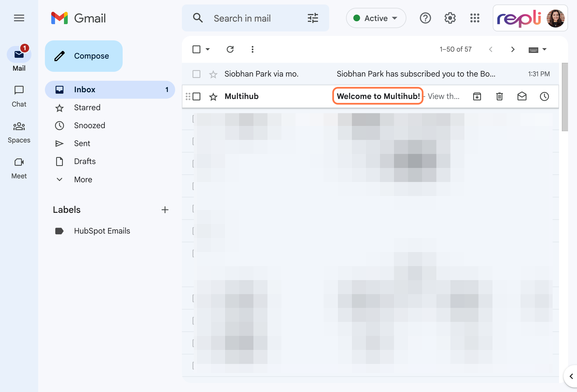Go to older messages page arrow

pos(513,49)
